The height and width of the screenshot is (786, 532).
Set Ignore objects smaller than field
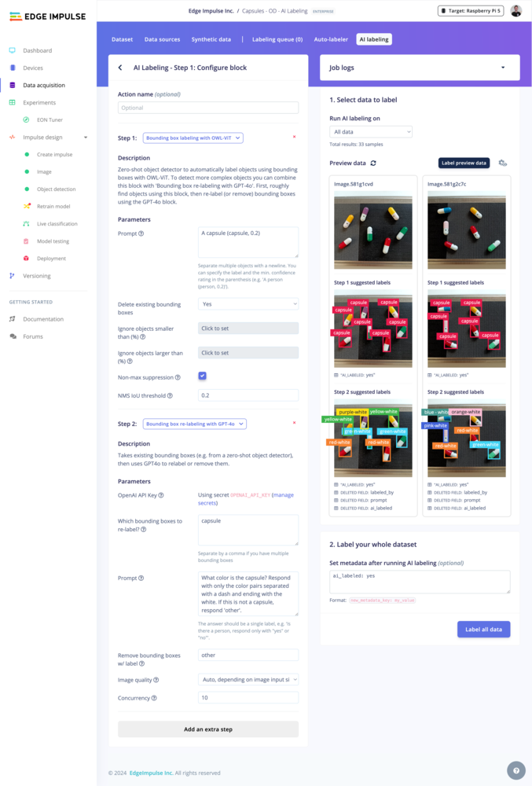point(248,329)
